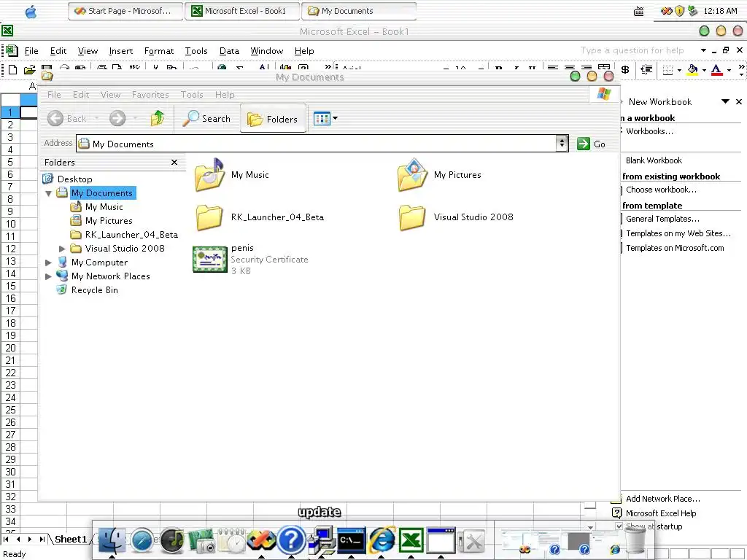Click the Apple logo in the top bar
The width and height of the screenshot is (747, 560).
[x=31, y=12]
